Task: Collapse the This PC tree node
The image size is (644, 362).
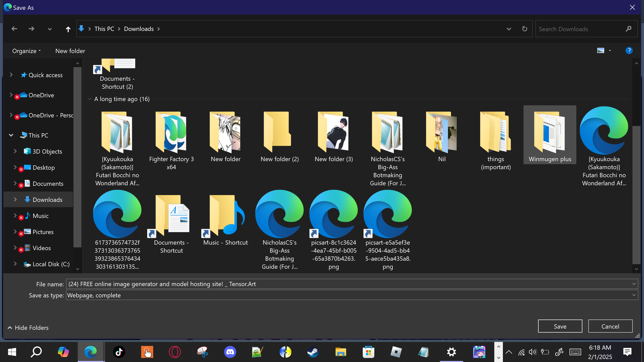Action: point(11,135)
